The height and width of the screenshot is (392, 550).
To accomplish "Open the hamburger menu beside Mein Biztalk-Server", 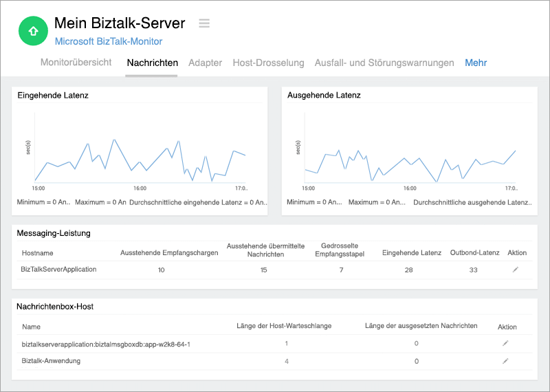I will [x=204, y=23].
